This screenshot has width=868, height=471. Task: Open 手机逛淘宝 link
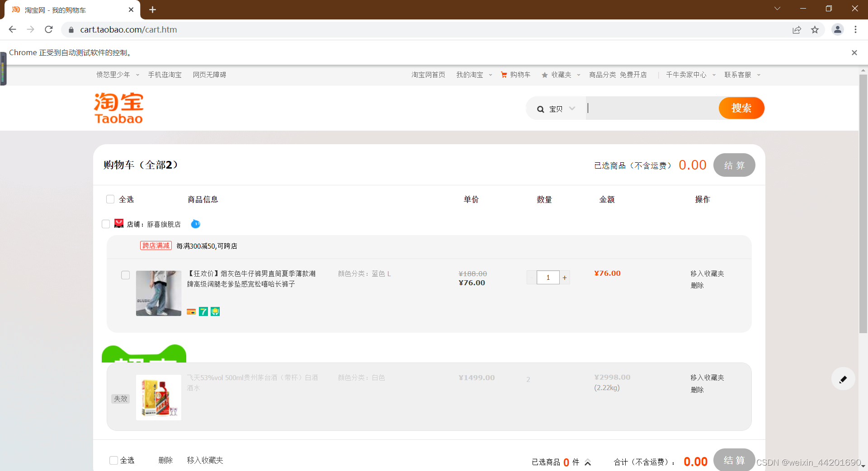click(165, 75)
